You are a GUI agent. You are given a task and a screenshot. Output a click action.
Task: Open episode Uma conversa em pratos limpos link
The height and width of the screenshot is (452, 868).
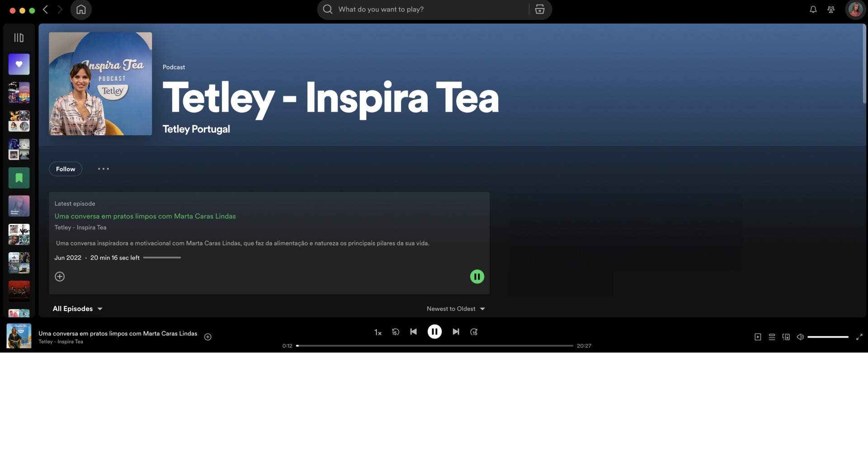pyautogui.click(x=145, y=216)
